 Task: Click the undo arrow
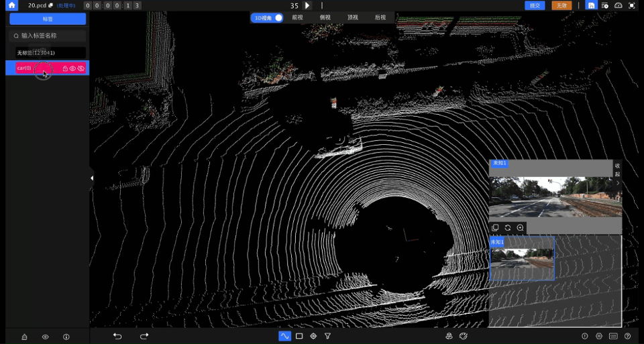click(x=117, y=336)
